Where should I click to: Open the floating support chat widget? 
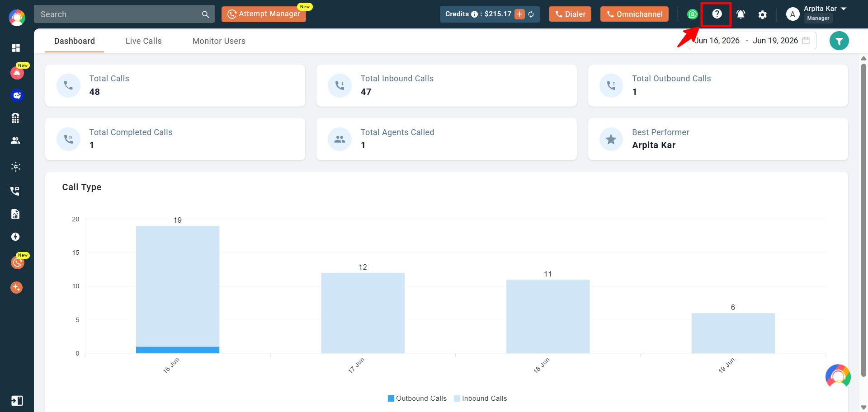click(x=838, y=377)
